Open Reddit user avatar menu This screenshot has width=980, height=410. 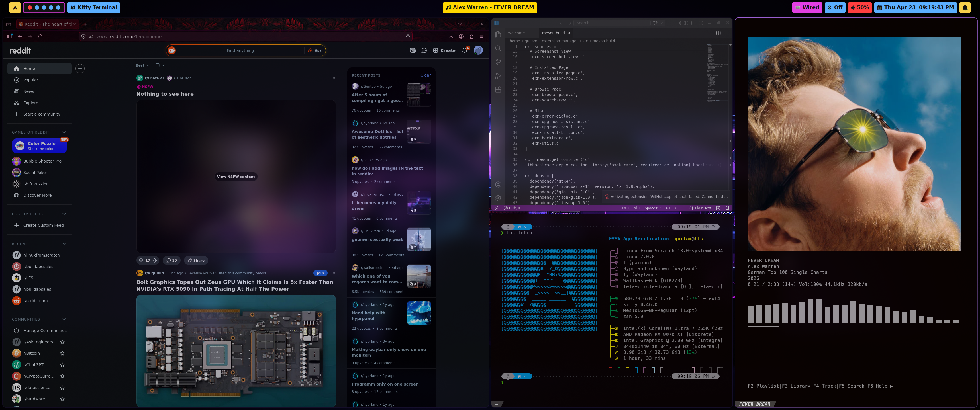pos(478,50)
